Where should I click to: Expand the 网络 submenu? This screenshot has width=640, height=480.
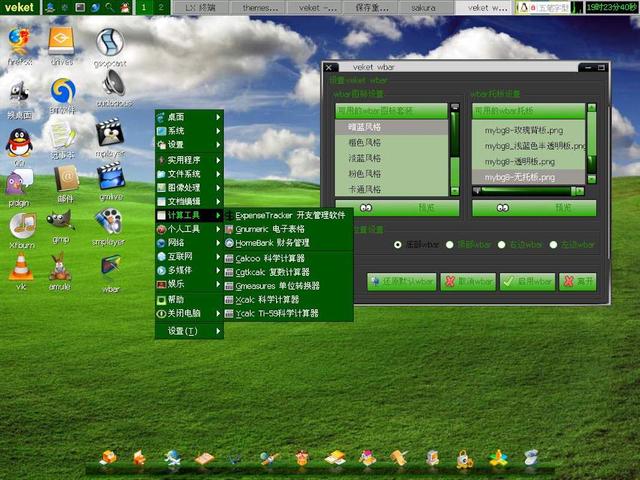[189, 243]
